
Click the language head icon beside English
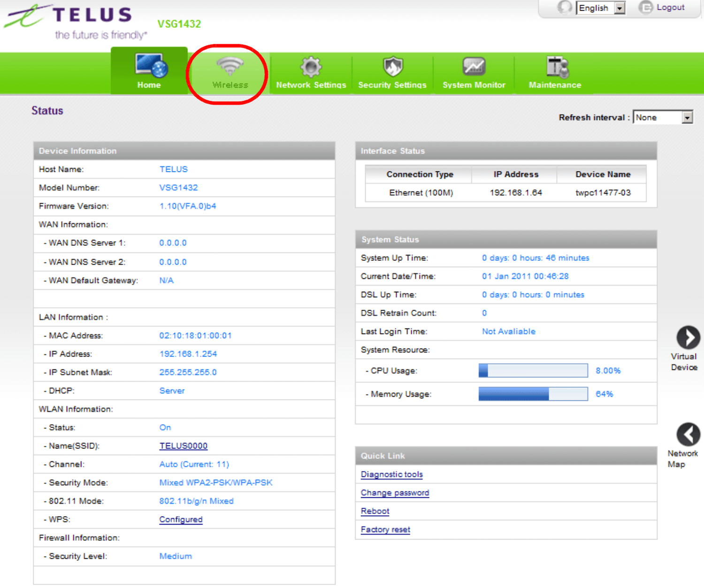(565, 8)
